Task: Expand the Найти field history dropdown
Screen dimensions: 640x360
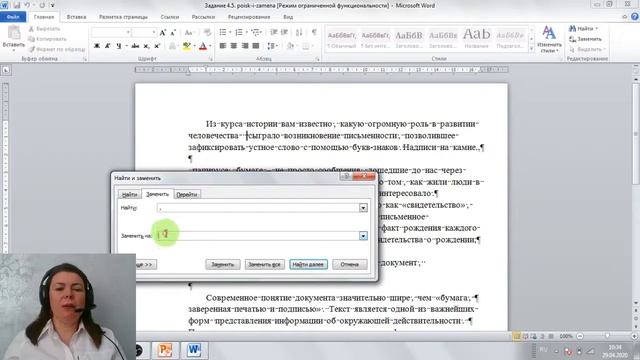Action: click(363, 208)
